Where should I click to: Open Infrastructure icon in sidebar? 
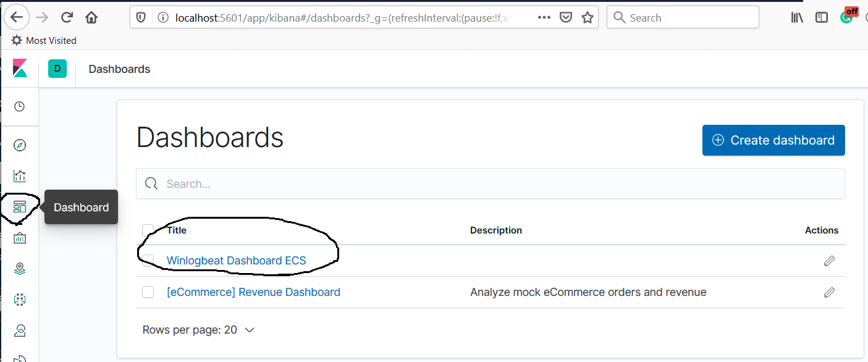coord(20,330)
